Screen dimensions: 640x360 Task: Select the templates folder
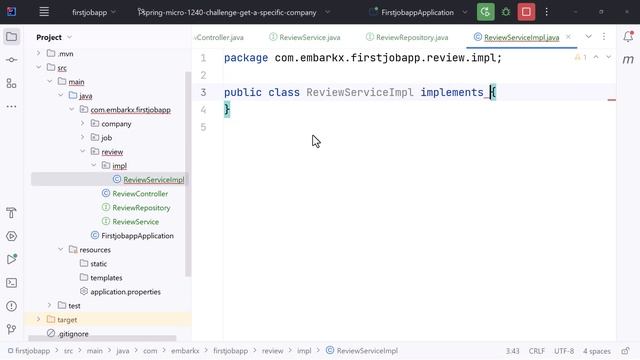tap(106, 278)
